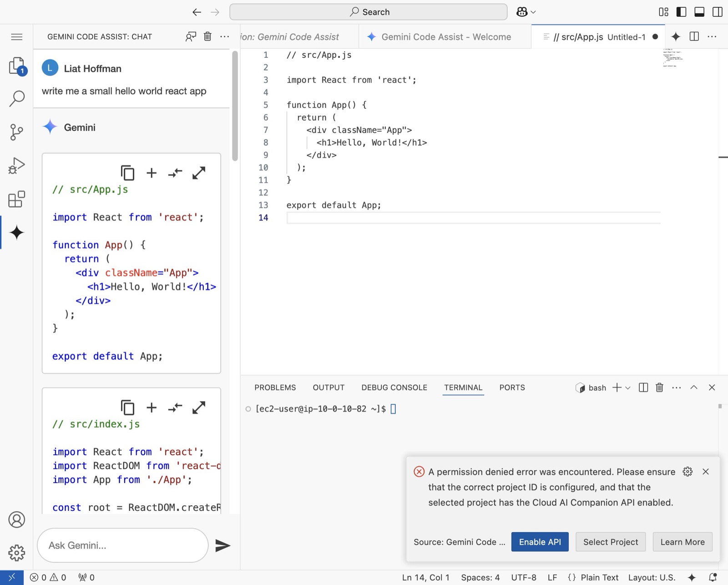Open notification settings gear
Viewport: 728px width, 585px height.
pos(688,472)
